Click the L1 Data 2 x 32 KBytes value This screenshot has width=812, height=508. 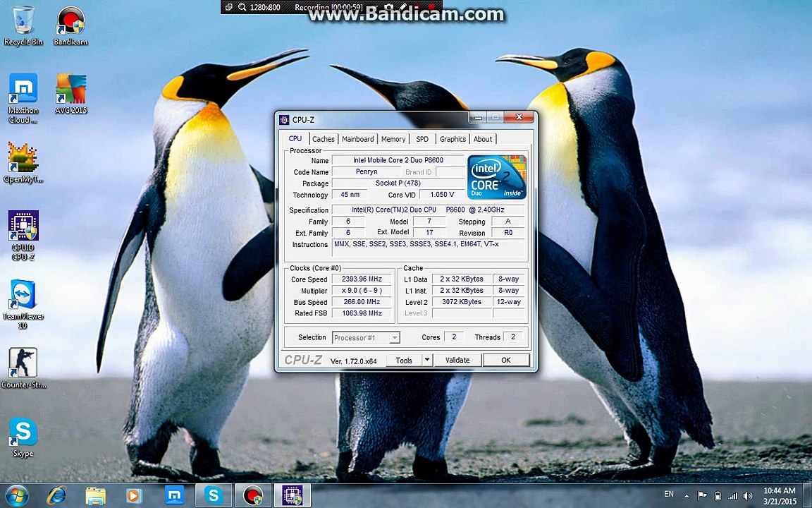pos(462,279)
